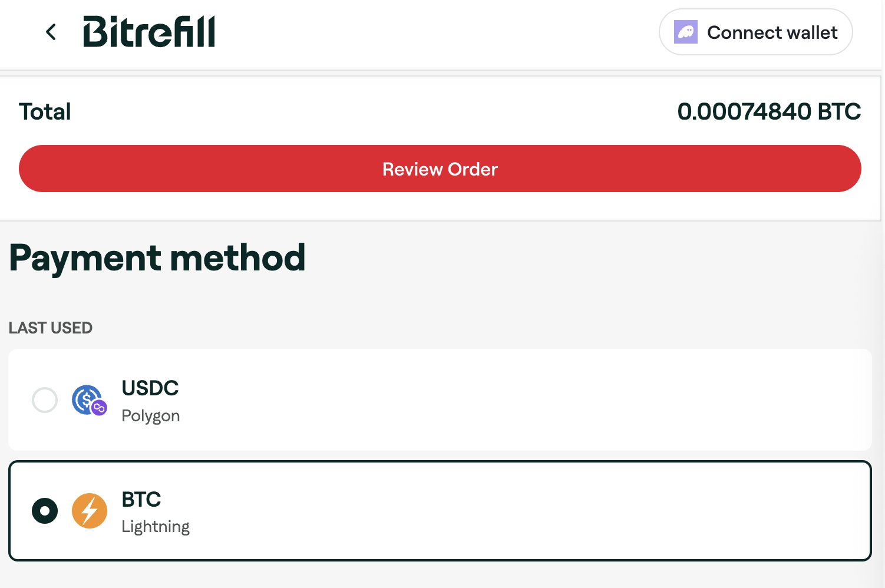Click the blue USDC coin icon

click(x=86, y=399)
